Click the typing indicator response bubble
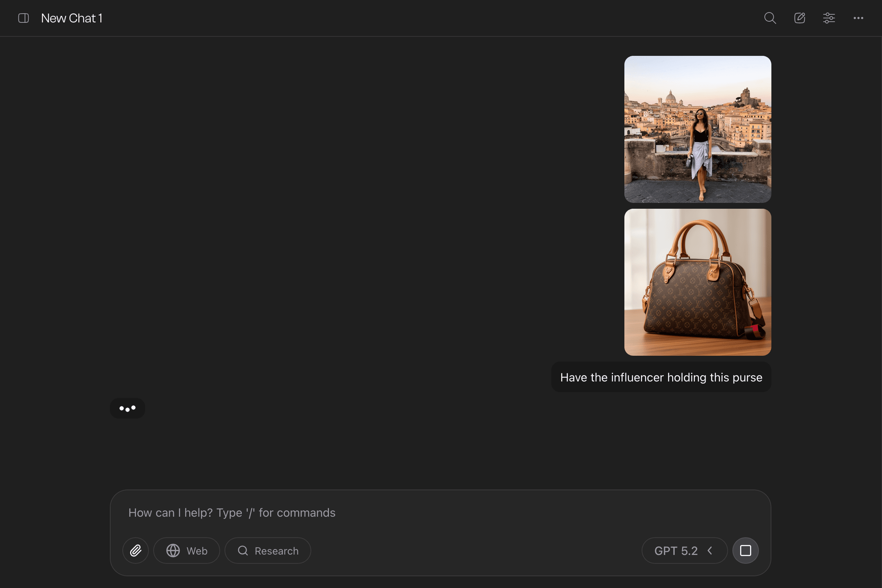The width and height of the screenshot is (882, 588). pos(128,408)
